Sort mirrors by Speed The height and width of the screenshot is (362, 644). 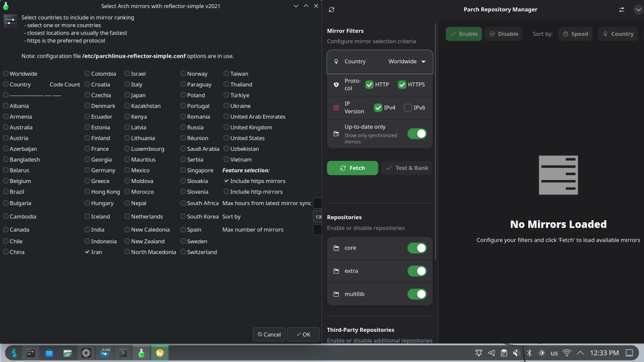576,34
